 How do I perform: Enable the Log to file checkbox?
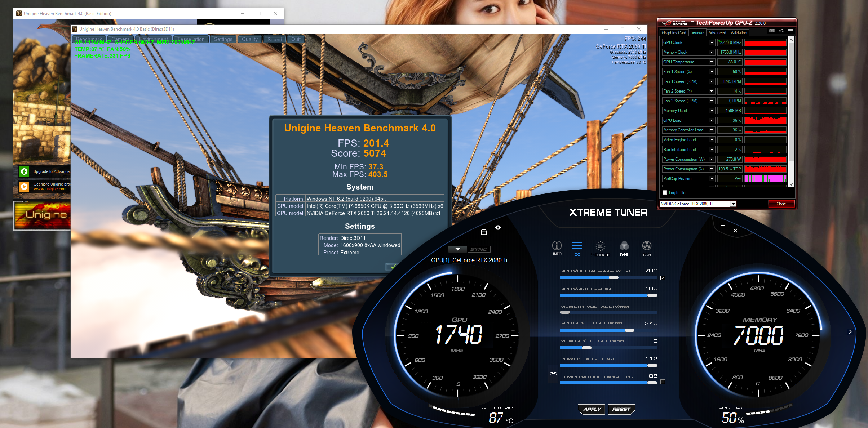(x=665, y=193)
